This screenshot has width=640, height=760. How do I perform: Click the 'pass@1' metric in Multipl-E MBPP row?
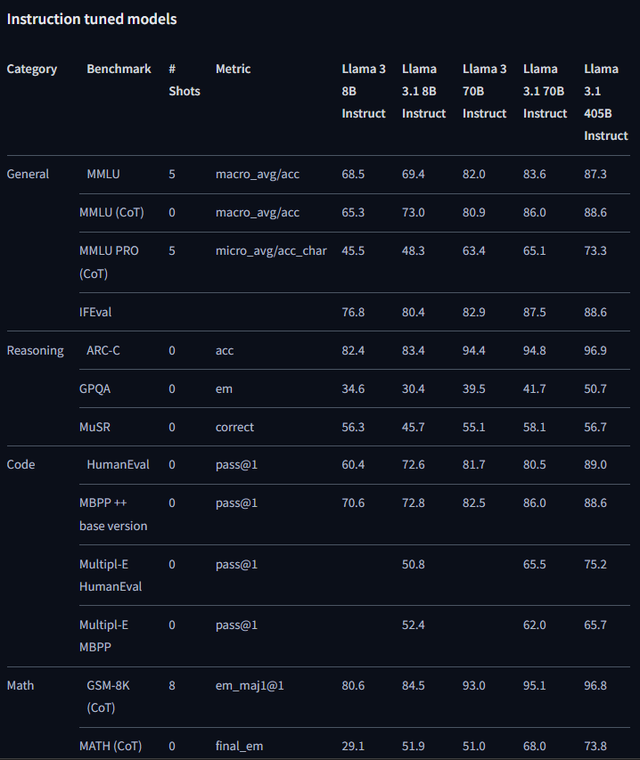coord(237,625)
